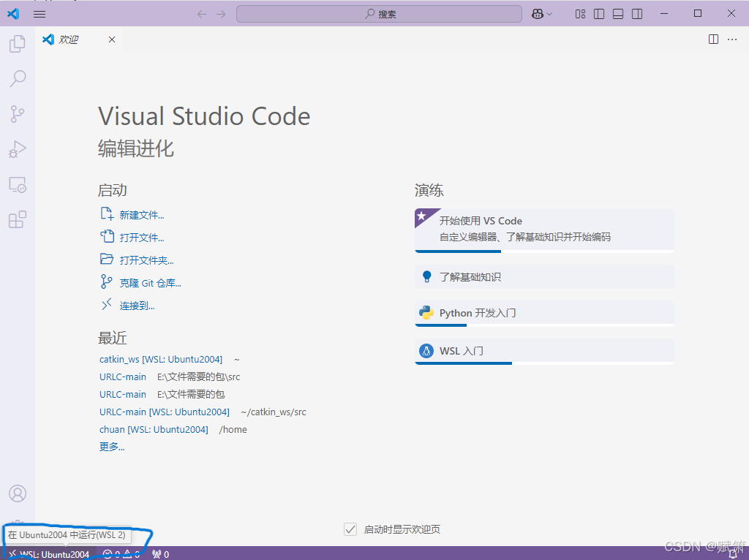Open the Accounts menu icon
The width and height of the screenshot is (749, 560).
(x=17, y=494)
